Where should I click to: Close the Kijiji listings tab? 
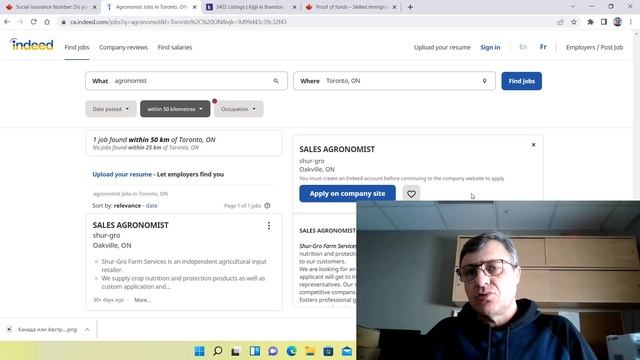coord(294,7)
